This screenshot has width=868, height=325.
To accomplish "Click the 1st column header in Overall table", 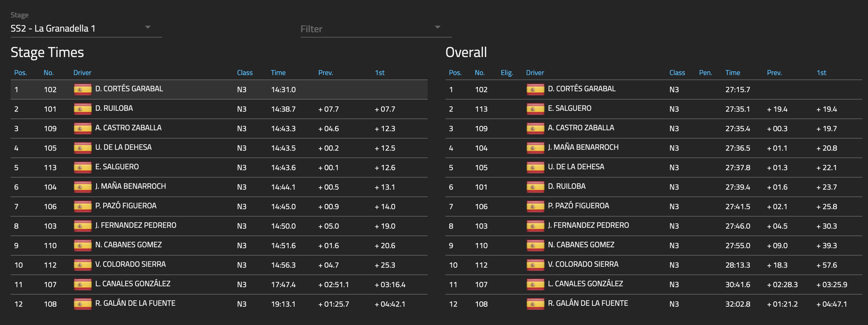I will click(821, 73).
